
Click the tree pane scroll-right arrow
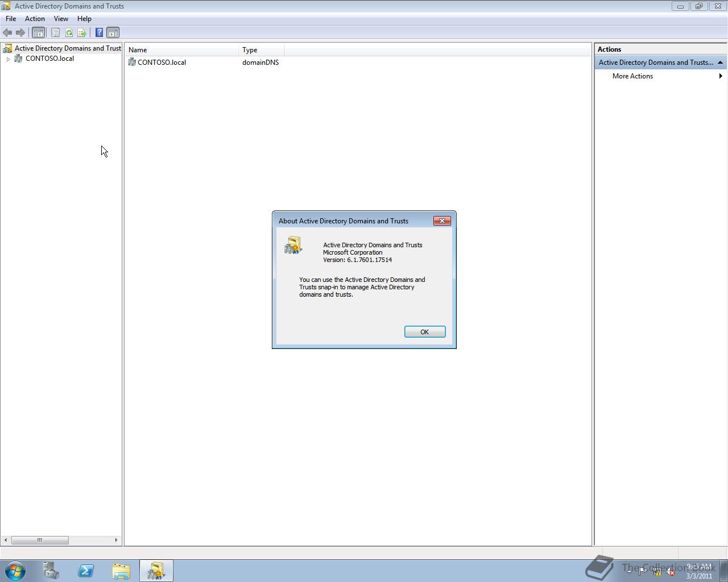click(x=116, y=540)
